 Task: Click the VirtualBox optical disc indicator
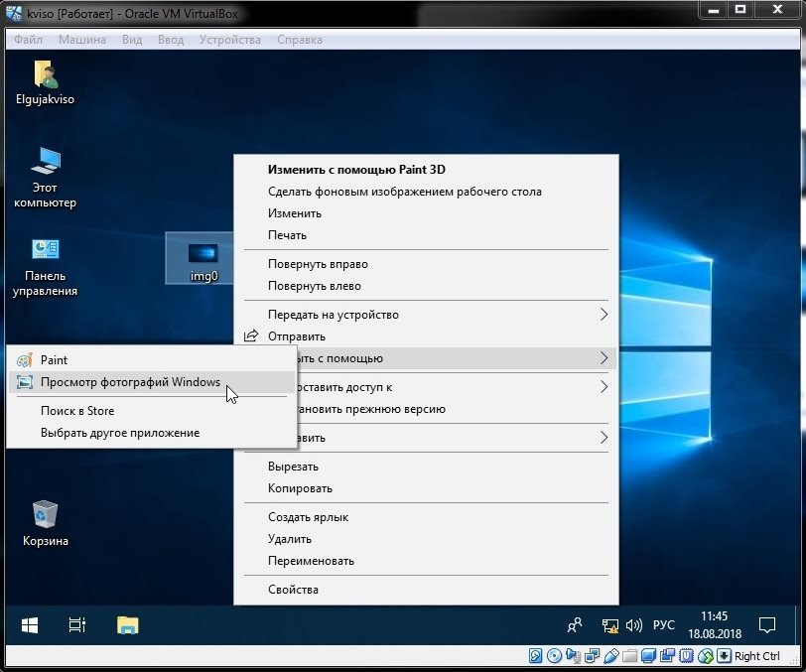554,656
